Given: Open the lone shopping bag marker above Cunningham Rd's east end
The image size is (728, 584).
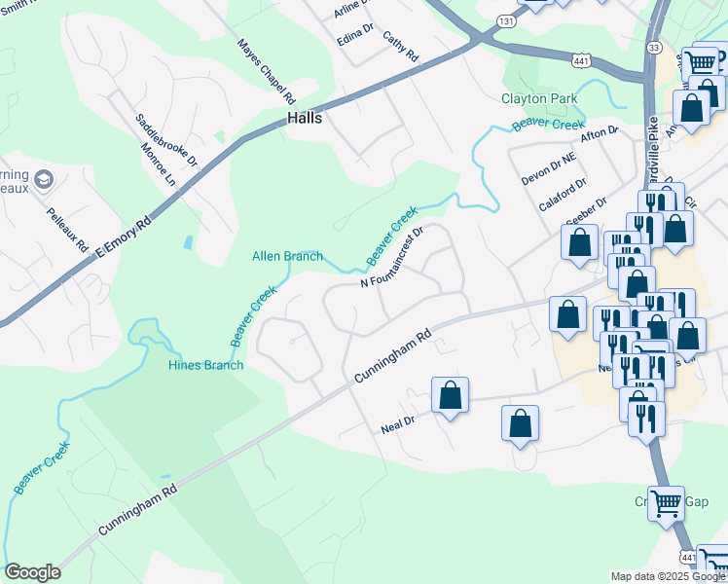Looking at the screenshot, I should click(567, 316).
